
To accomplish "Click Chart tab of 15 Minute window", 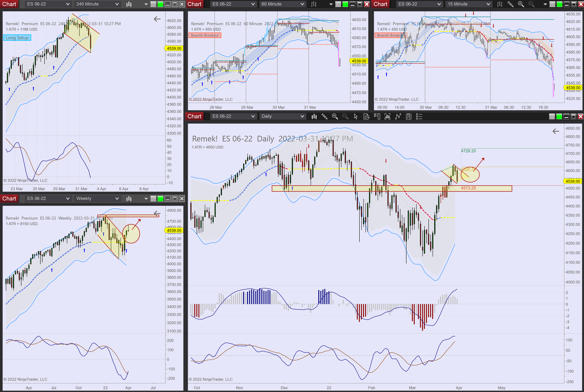I will tap(380, 4).
